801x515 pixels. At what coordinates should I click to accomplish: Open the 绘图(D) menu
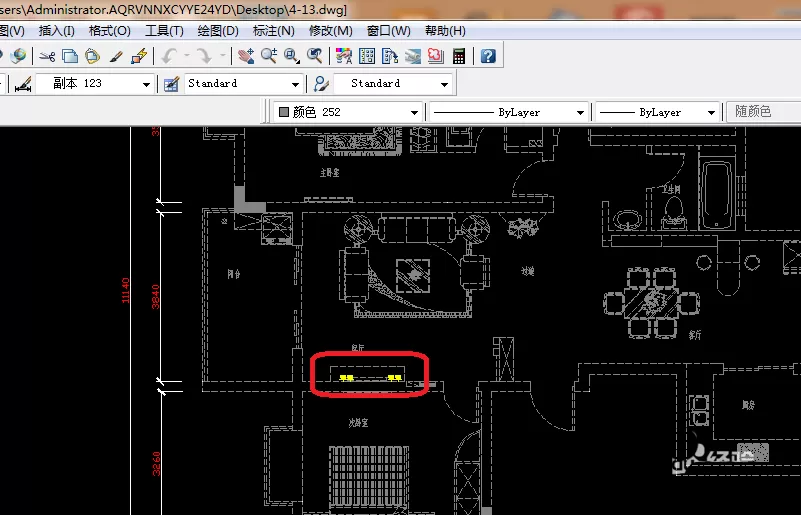(218, 31)
